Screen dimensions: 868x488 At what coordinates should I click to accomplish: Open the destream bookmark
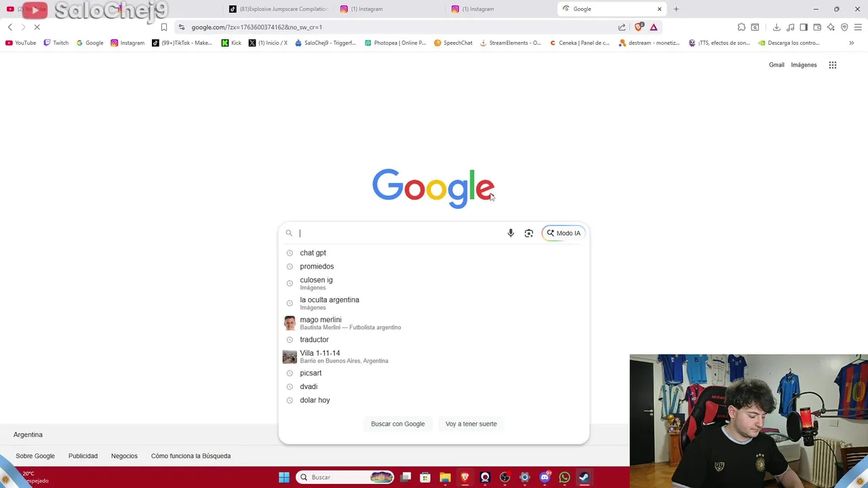click(x=650, y=43)
